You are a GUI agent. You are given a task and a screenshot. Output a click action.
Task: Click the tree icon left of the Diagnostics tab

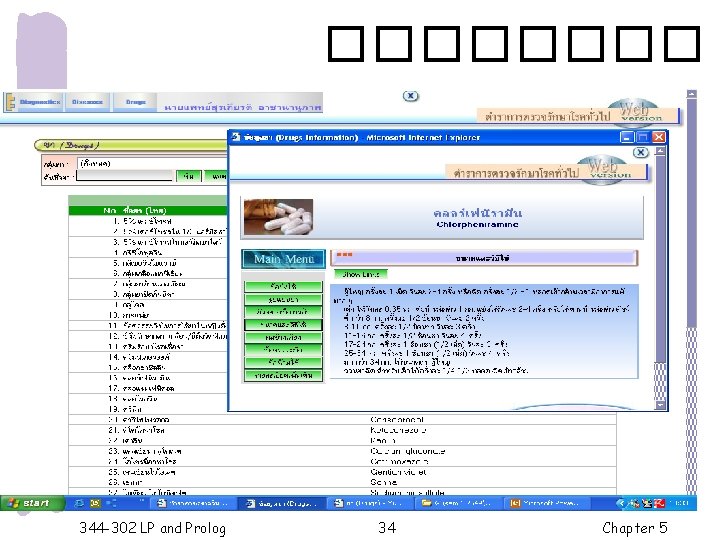click(10, 102)
